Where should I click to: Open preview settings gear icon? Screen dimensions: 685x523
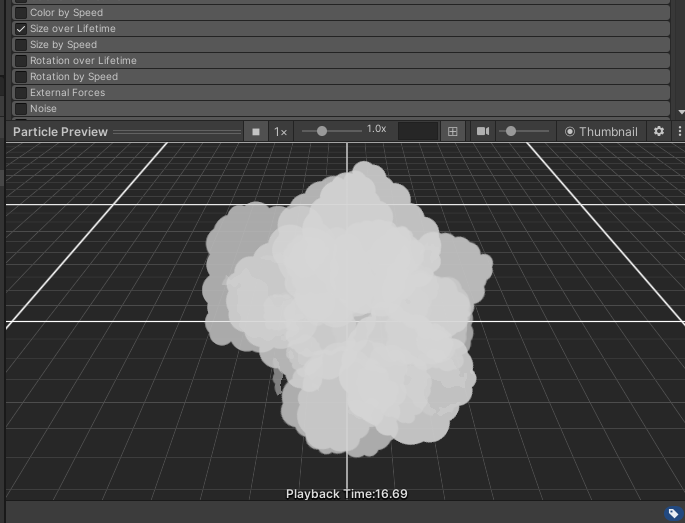click(659, 131)
